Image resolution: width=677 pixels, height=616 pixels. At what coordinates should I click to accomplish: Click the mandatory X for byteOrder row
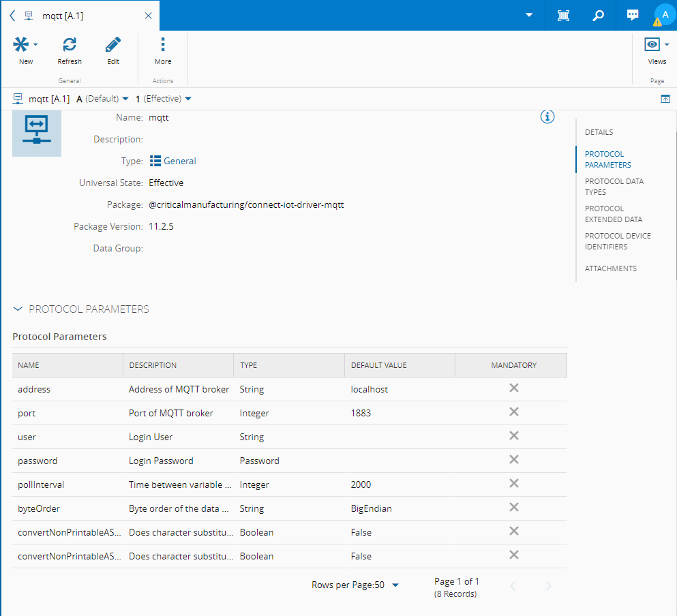tap(514, 507)
